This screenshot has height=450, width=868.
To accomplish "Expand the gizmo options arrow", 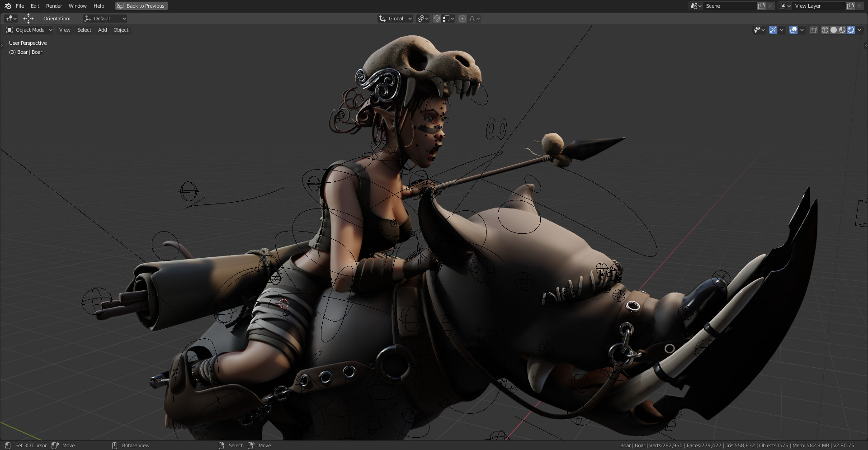I will 782,30.
